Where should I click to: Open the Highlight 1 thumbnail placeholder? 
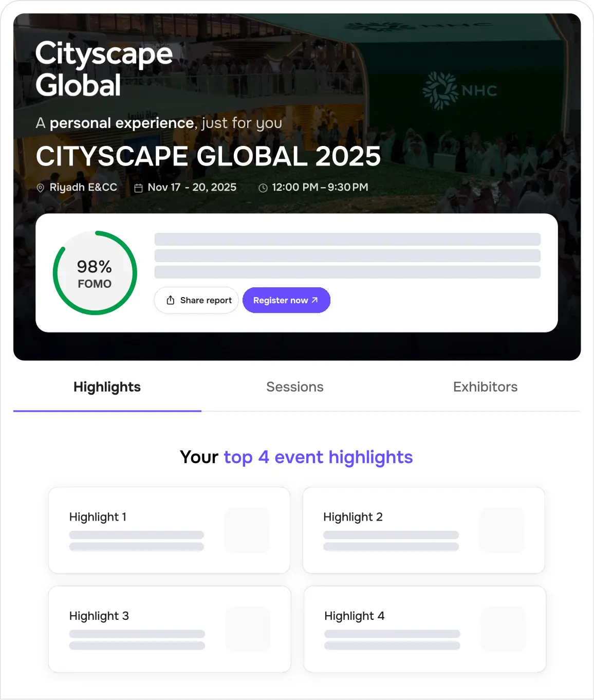[x=247, y=530]
